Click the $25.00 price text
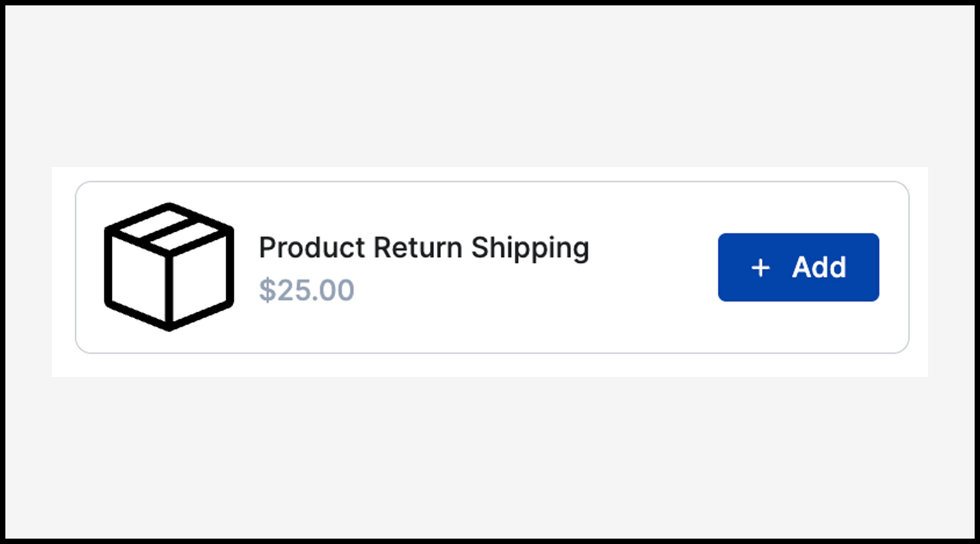980x544 pixels. point(306,290)
